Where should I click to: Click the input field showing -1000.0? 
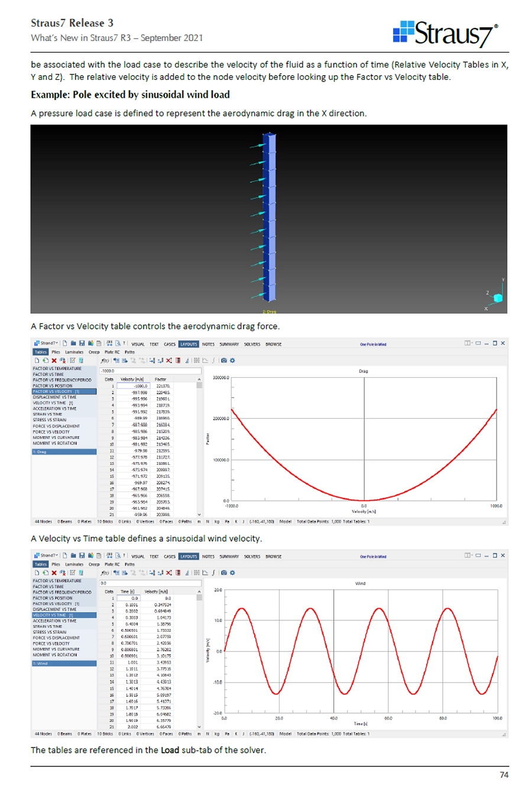(150, 371)
